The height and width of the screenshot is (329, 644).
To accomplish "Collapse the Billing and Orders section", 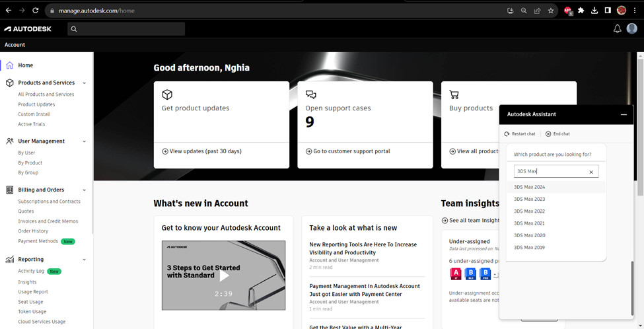I will (84, 190).
